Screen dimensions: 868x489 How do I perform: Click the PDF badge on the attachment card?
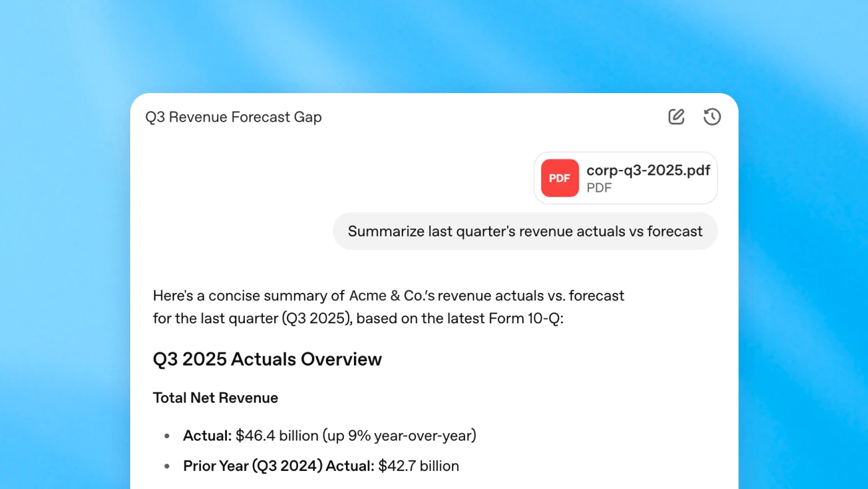point(559,178)
